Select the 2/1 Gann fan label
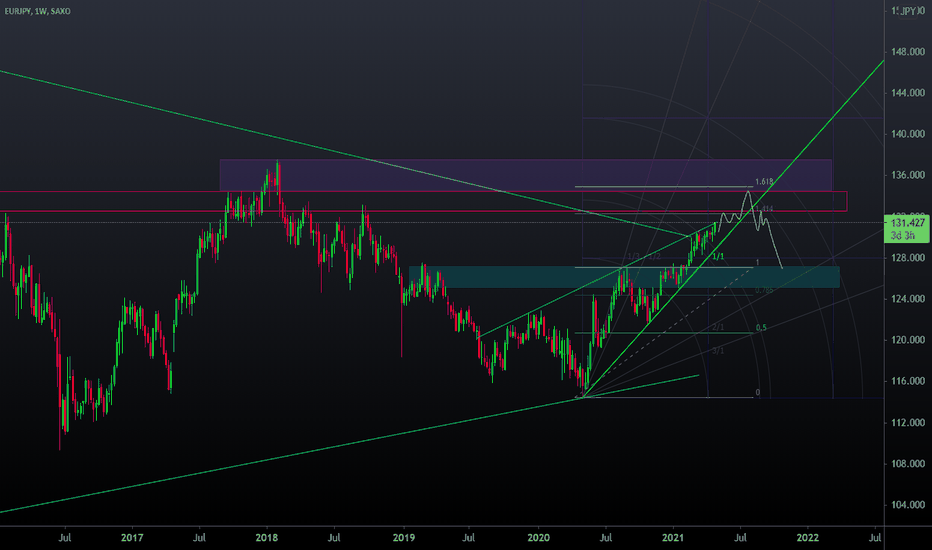This screenshot has height=550, width=932. [718, 328]
